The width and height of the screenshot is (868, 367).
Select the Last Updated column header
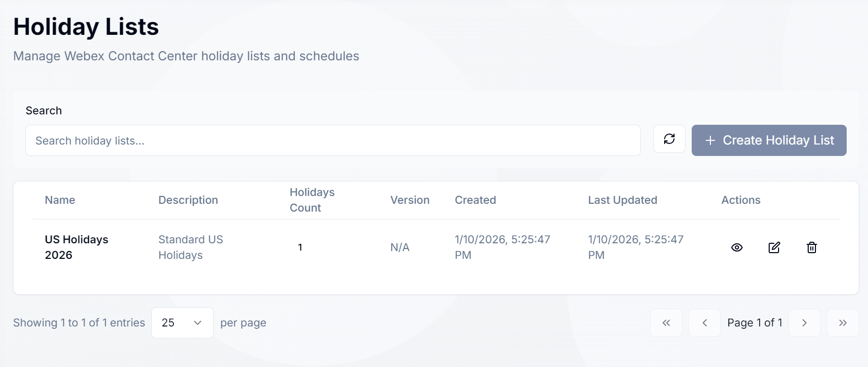623,200
